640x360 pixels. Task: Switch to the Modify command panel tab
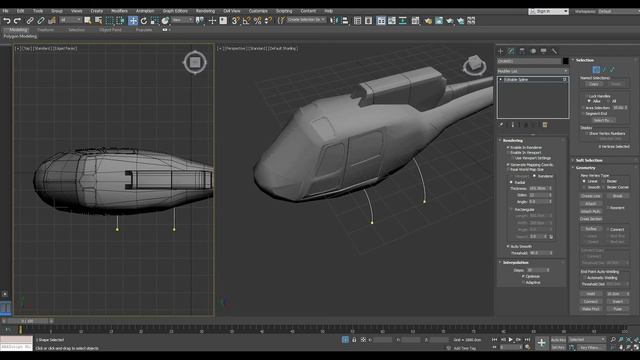pos(511,51)
